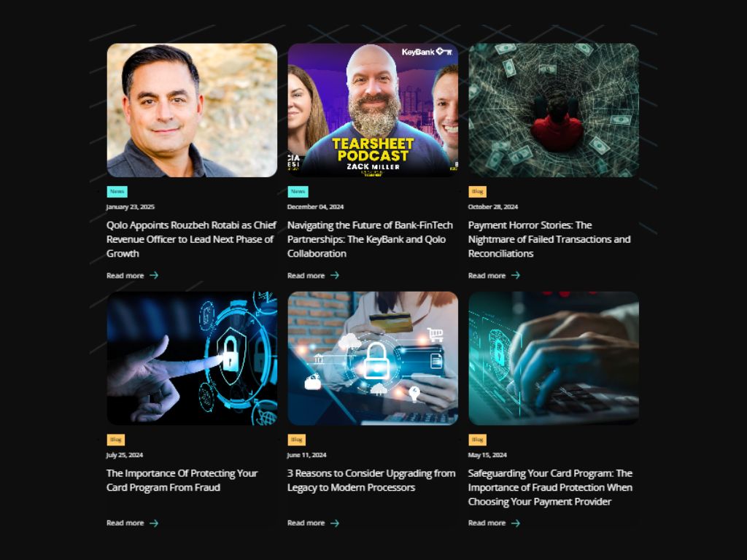
Task: Open Qolo Appoints Rouzbeh Rotabi article title
Action: point(191,239)
